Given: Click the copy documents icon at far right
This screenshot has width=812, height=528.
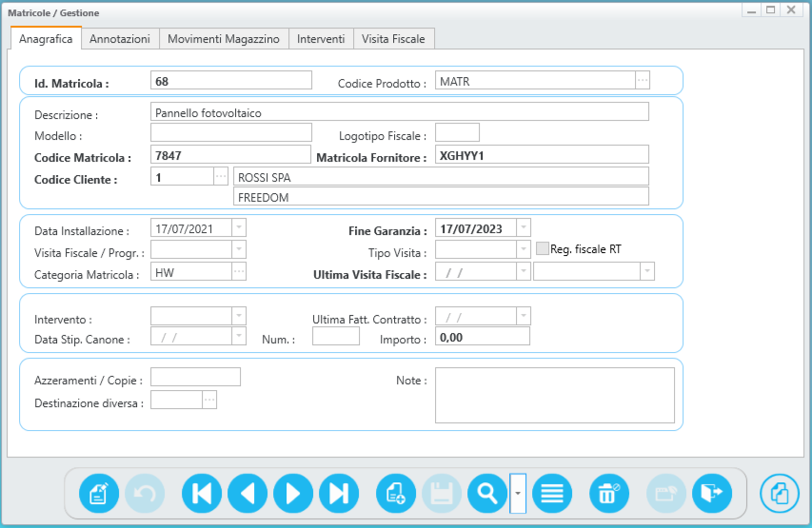Looking at the screenshot, I should click(780, 493).
